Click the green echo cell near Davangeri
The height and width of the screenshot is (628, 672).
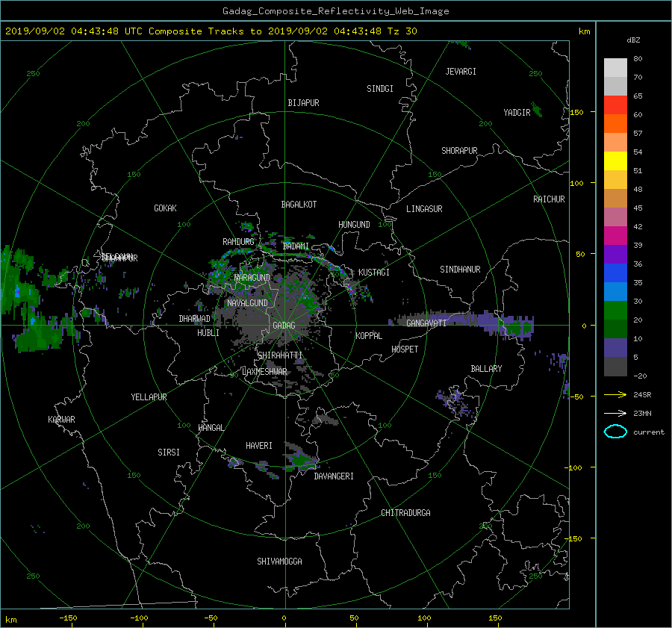point(302,459)
